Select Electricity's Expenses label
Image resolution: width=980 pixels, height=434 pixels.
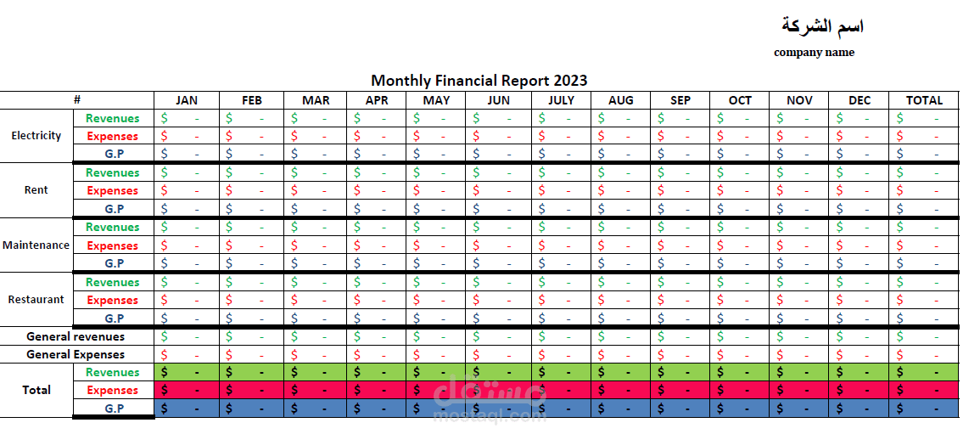point(113,137)
